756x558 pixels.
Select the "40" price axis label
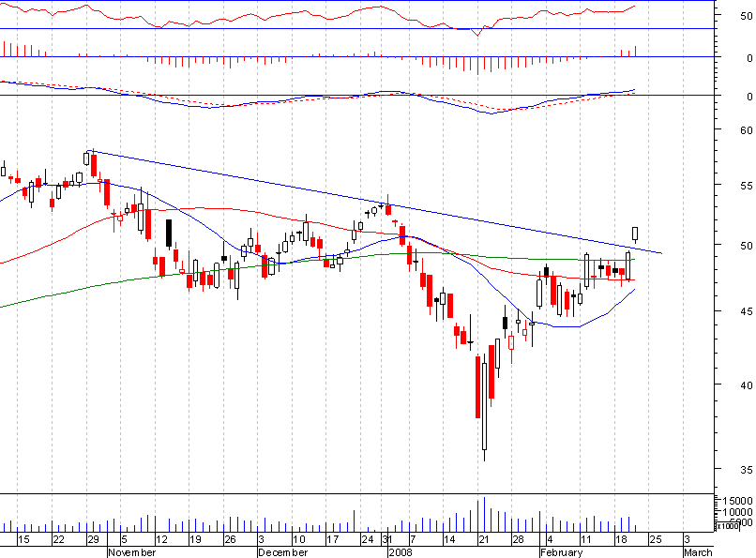747,385
